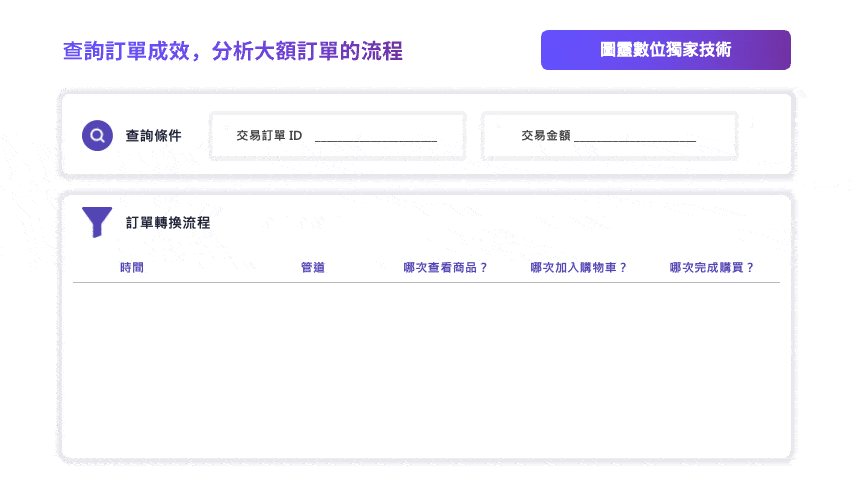Select the 管道 column header
The height and width of the screenshot is (480, 853).
pos(313,267)
